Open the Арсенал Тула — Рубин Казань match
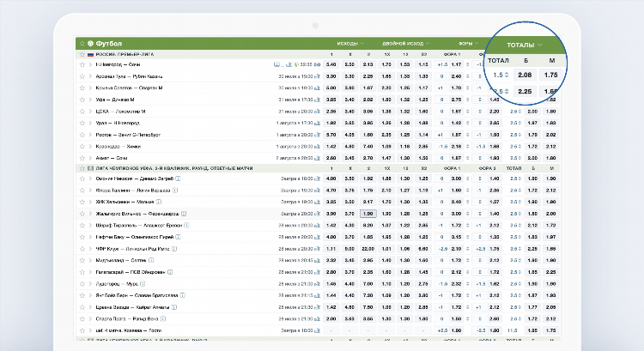Screen dimensions: 644x351 (130, 76)
